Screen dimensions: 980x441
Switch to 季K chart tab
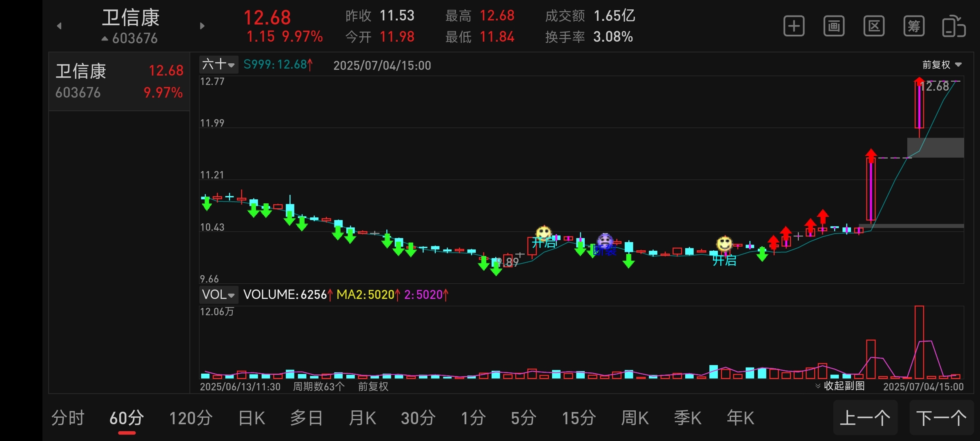pyautogui.click(x=688, y=418)
